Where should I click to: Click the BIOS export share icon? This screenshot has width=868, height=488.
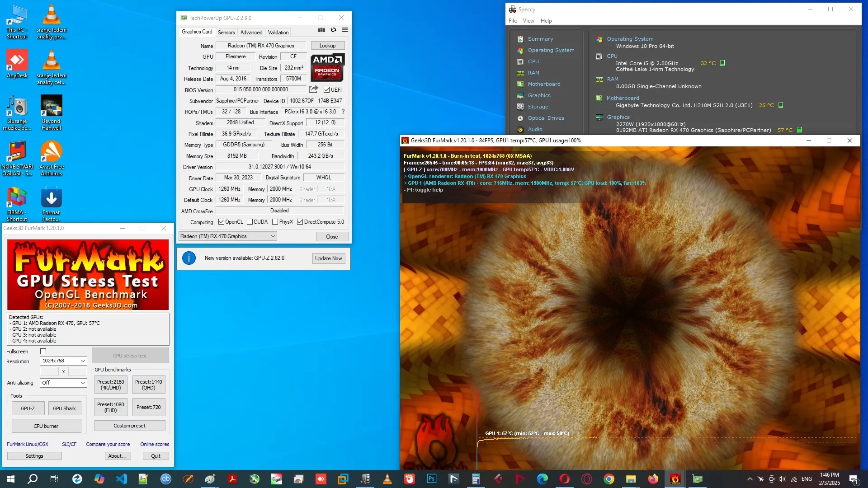pos(313,89)
